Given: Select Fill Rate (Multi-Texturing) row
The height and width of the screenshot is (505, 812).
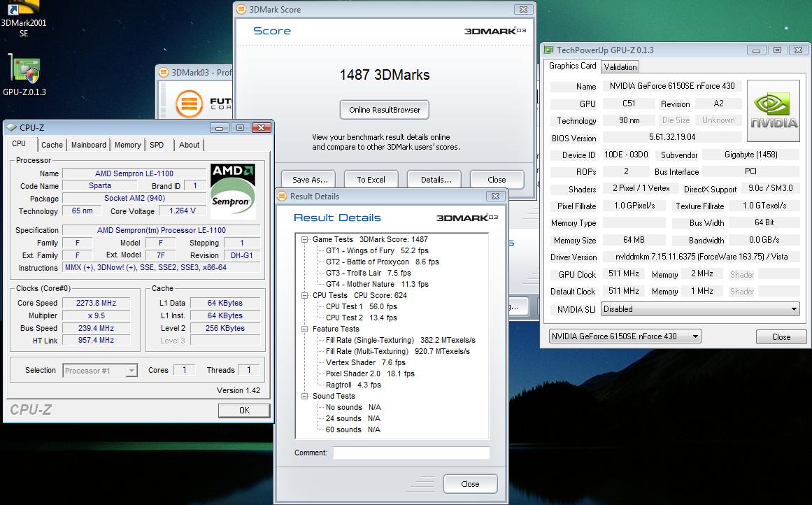Looking at the screenshot, I should 398,351.
